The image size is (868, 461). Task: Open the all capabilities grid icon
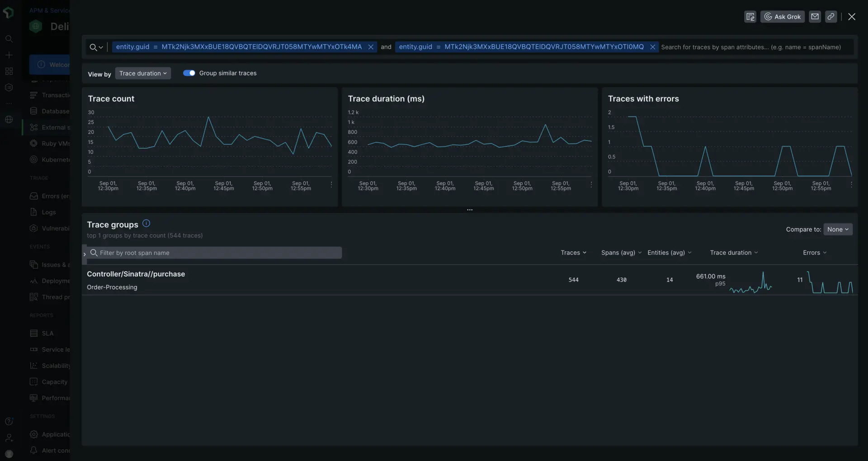pos(9,71)
